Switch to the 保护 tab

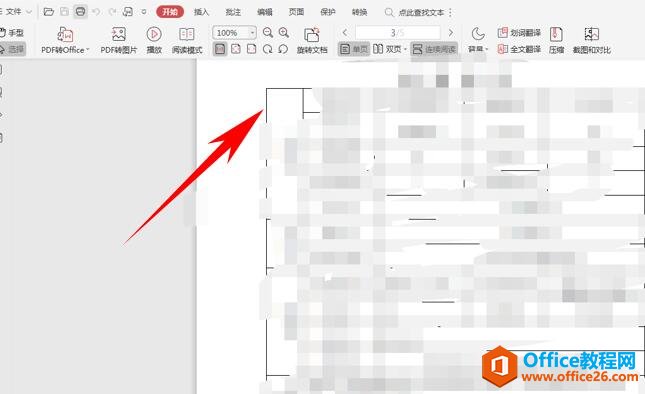click(x=328, y=12)
